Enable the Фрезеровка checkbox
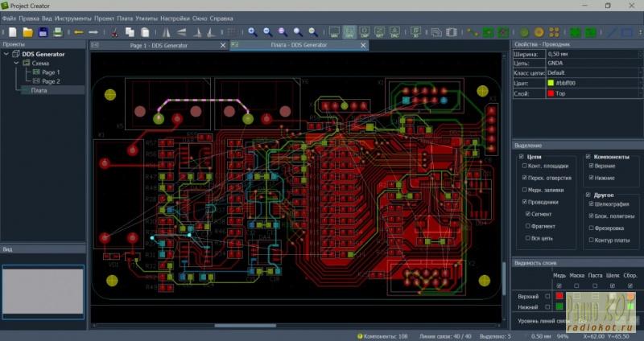Viewport: 644px width, 341px height. (592, 228)
